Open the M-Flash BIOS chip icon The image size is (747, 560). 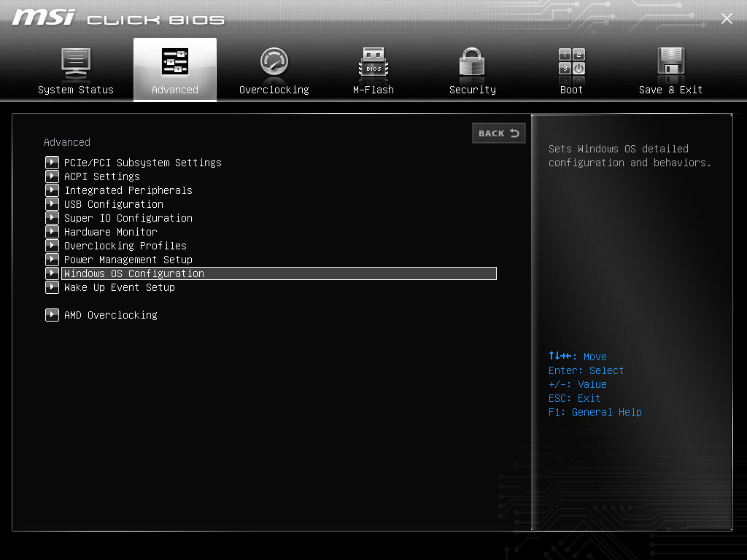coord(373,63)
